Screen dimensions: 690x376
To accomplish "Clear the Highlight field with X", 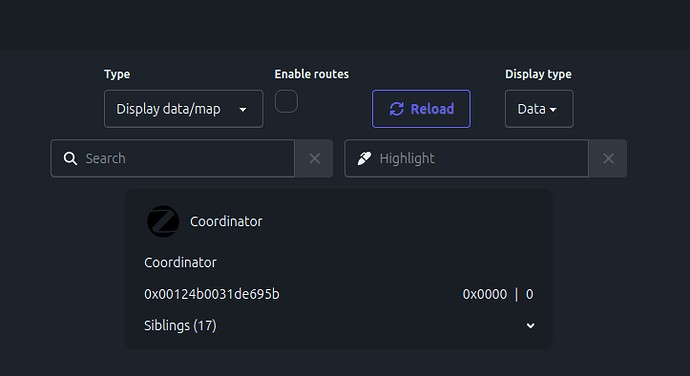I will tap(608, 159).
